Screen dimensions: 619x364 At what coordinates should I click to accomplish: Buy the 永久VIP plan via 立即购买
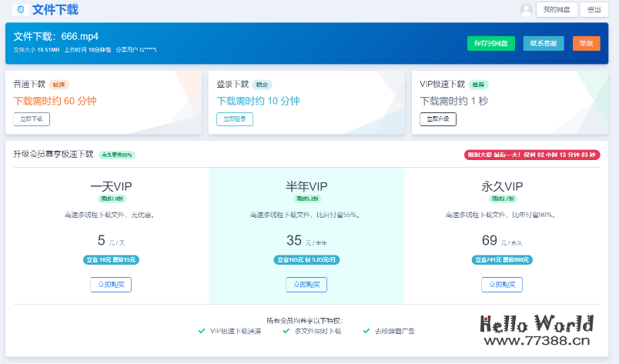click(502, 285)
